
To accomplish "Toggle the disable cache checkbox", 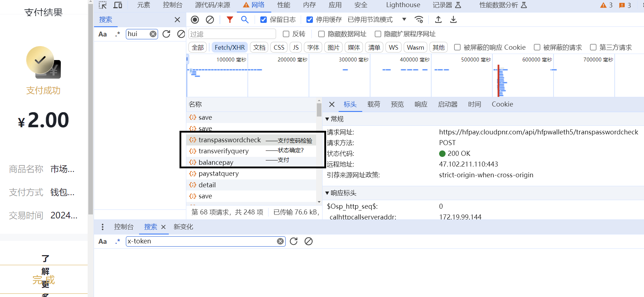I will 310,20.
